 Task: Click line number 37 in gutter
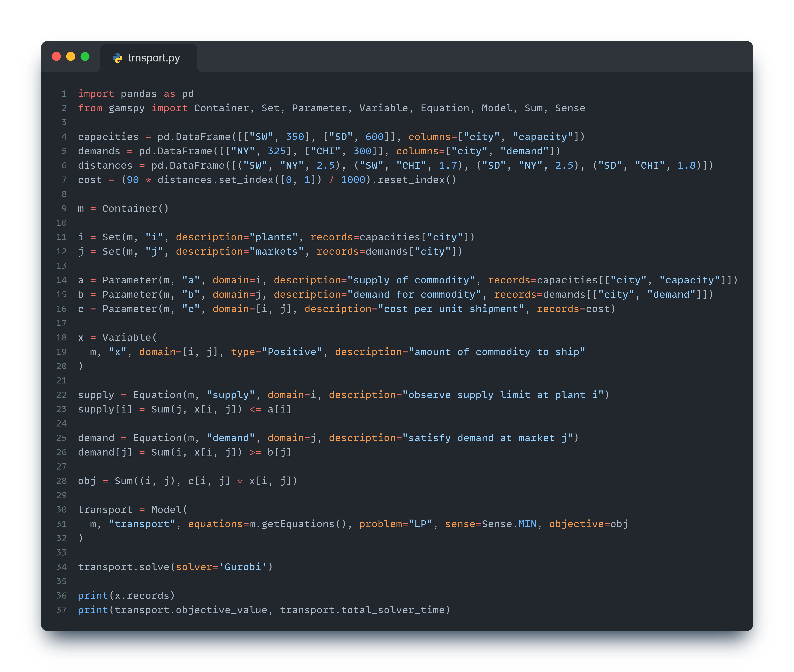tap(61, 610)
